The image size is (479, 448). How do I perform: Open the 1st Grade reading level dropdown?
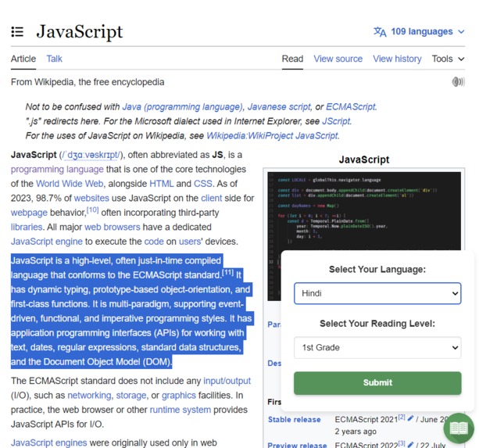(x=377, y=347)
